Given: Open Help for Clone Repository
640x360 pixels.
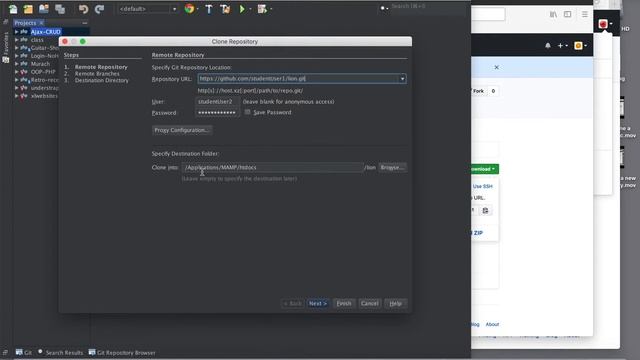Looking at the screenshot, I should tap(396, 303).
